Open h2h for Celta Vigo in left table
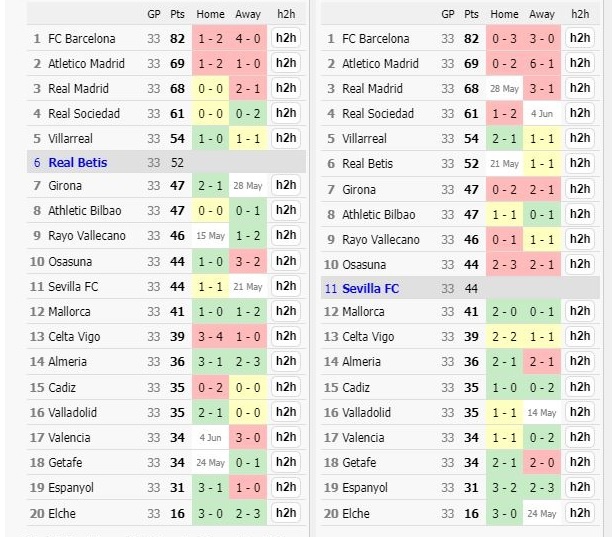613x537 pixels. (x=286, y=336)
